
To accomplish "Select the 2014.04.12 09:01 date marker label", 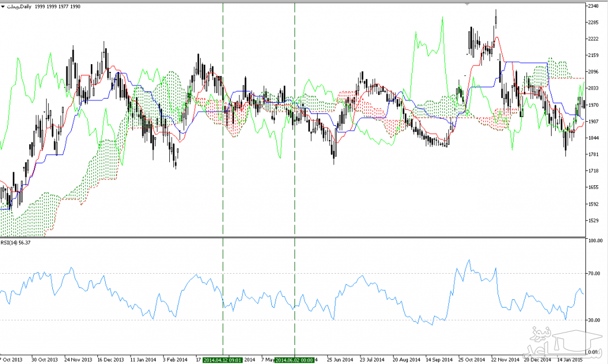I will tap(221, 359).
